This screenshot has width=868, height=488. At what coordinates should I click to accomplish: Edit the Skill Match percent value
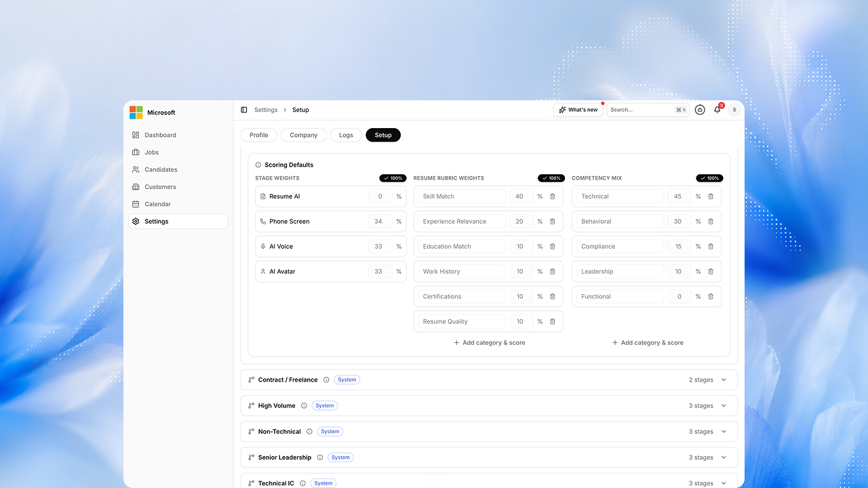[x=521, y=197]
